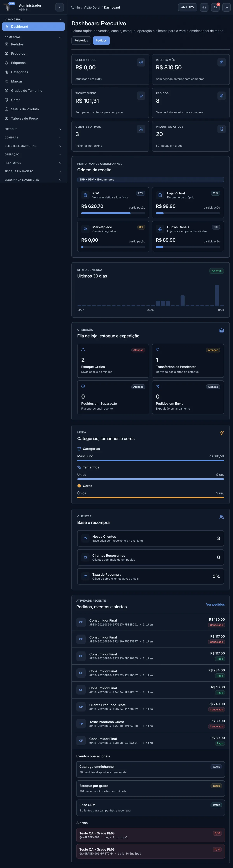Click the Outros Canais icon
Screen dimensions: 233x868
[x=160, y=229]
